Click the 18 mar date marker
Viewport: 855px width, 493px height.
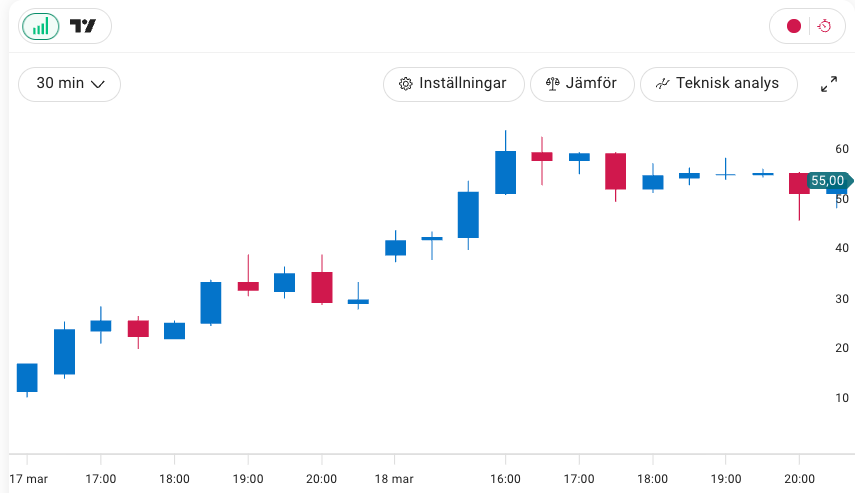pyautogui.click(x=395, y=479)
